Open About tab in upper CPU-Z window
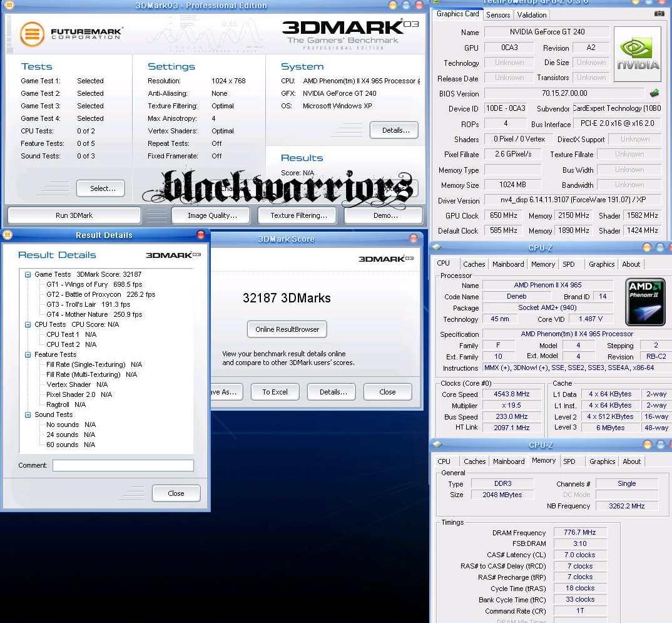Screen dimensions: 672x623 tap(631, 264)
